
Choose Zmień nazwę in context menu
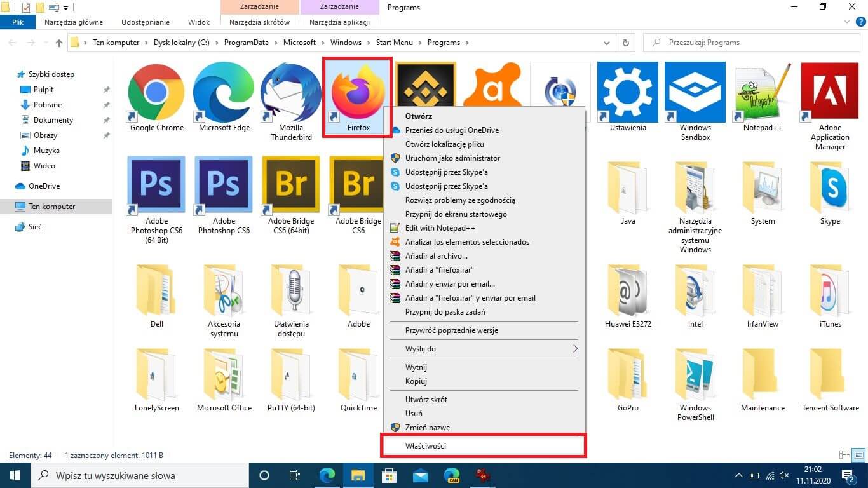pos(484,428)
